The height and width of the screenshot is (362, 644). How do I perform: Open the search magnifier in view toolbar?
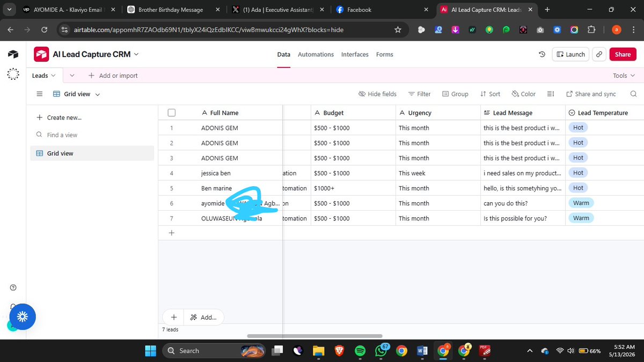coord(633,94)
